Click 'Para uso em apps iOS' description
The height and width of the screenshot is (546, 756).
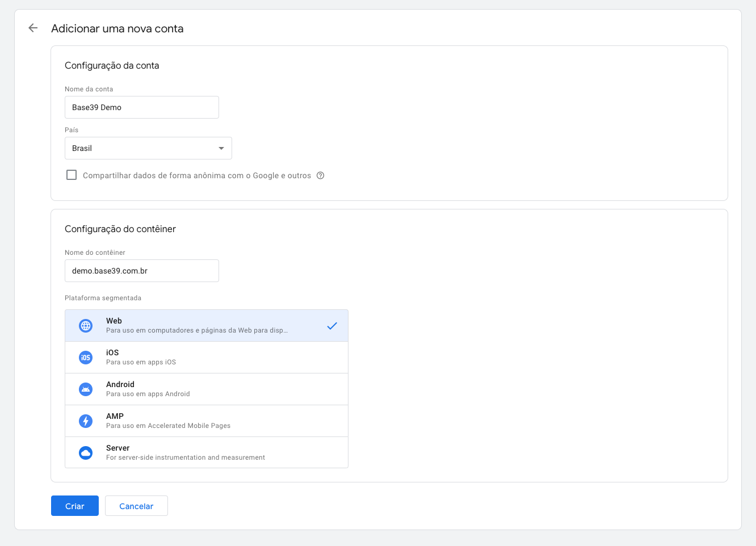coord(141,362)
